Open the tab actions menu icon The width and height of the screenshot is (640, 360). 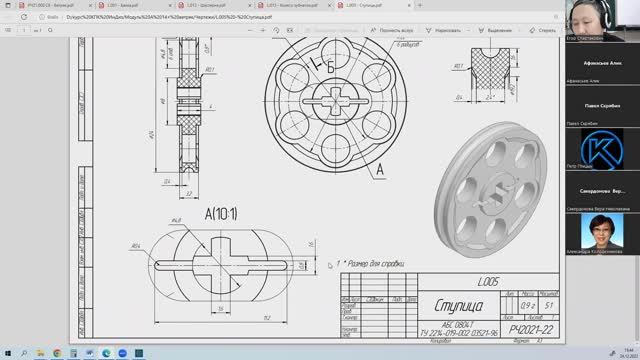tap(8, 5)
